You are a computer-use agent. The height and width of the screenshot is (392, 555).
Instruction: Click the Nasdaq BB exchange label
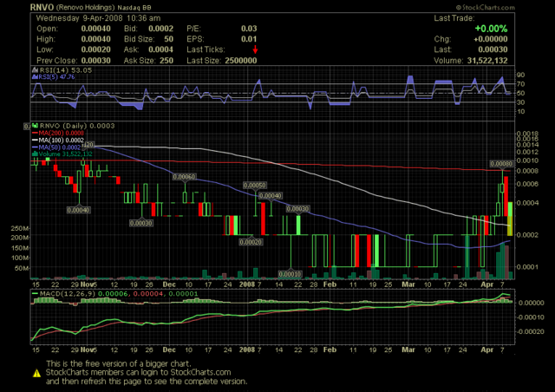(134, 8)
